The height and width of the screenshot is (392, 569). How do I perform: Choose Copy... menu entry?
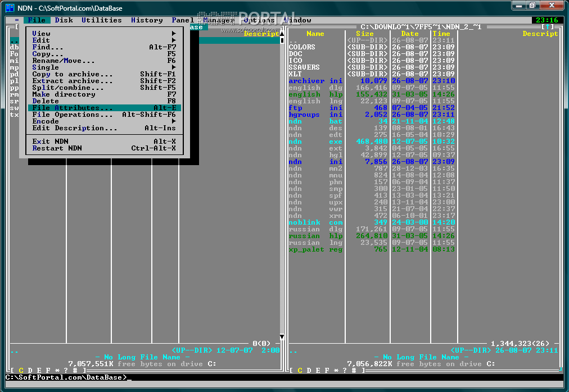tap(104, 54)
